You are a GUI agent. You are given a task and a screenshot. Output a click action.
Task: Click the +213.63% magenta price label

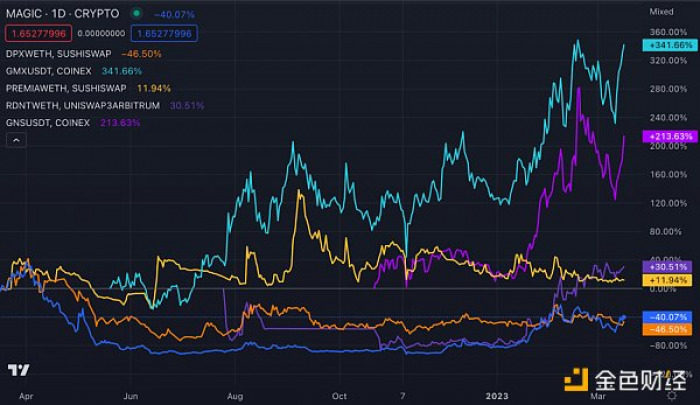(x=669, y=136)
